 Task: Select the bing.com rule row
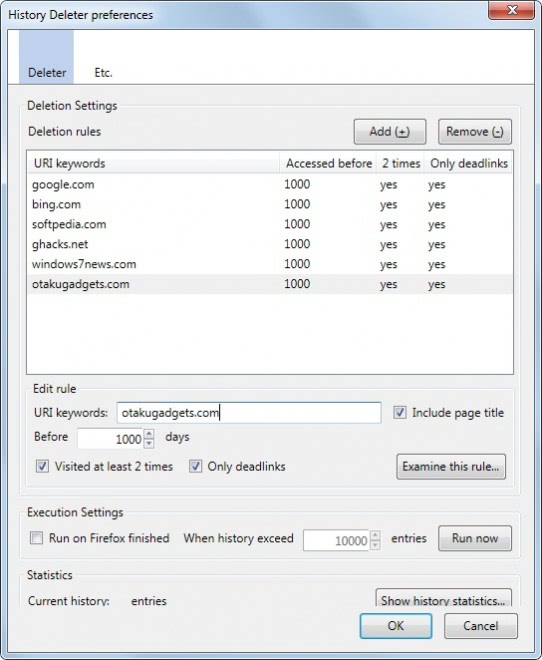(270, 204)
